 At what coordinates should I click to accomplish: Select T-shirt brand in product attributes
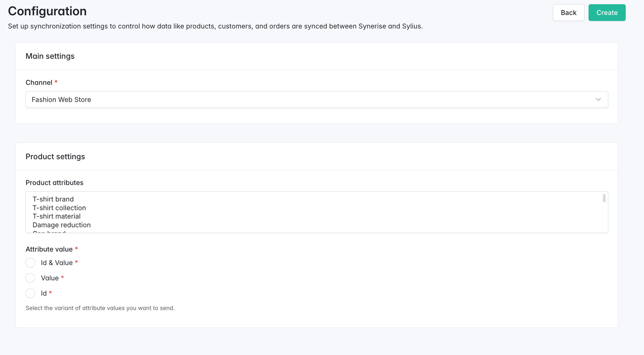(x=53, y=199)
